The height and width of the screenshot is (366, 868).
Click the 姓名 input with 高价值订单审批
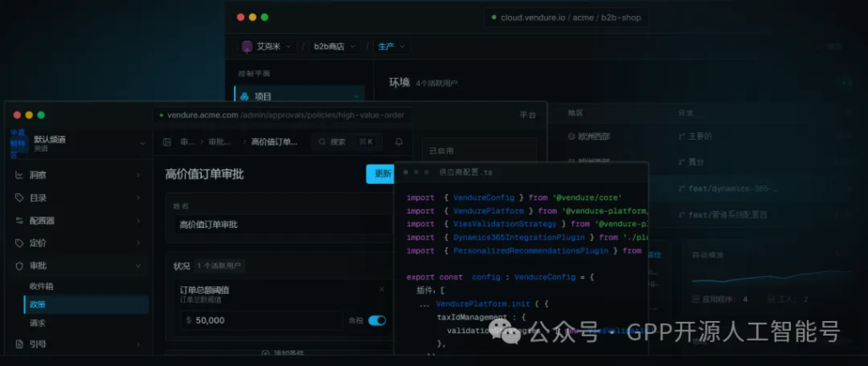[282, 225]
